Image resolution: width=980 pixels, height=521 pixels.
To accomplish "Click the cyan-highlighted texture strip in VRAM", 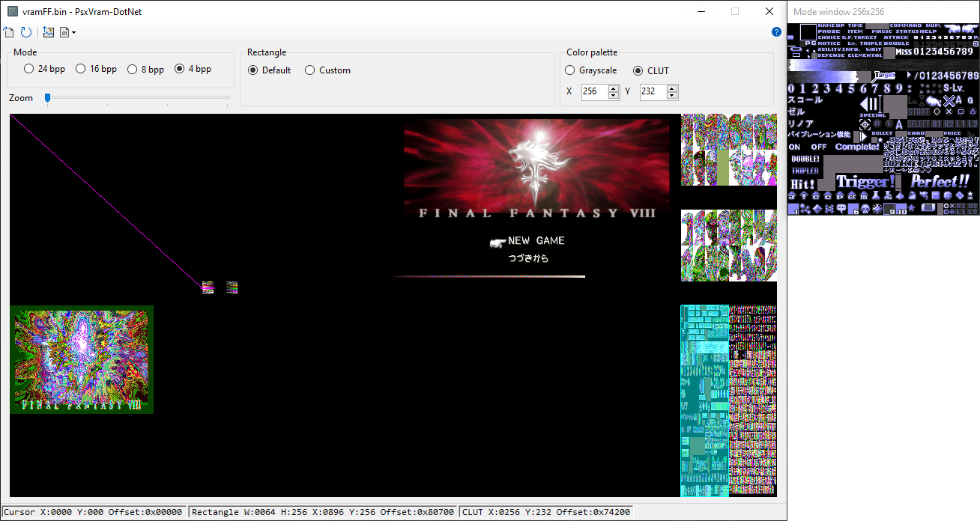I will click(x=704, y=400).
